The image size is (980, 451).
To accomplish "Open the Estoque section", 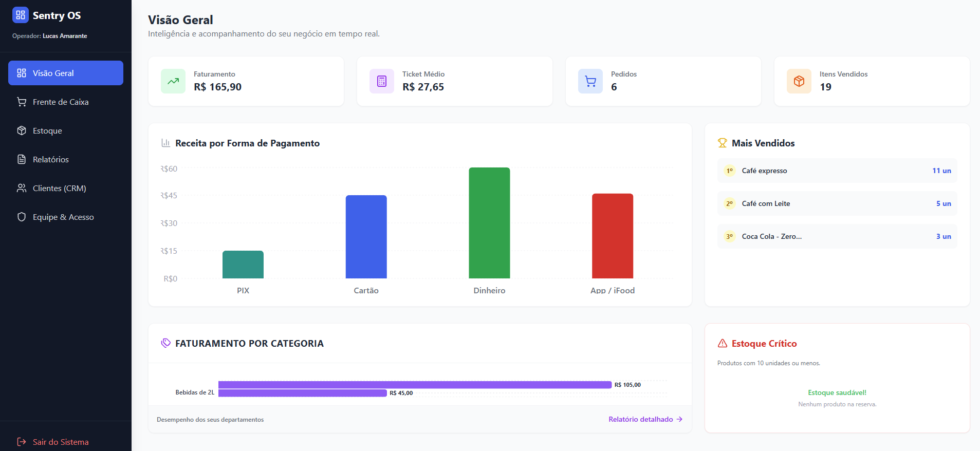I will click(66, 130).
